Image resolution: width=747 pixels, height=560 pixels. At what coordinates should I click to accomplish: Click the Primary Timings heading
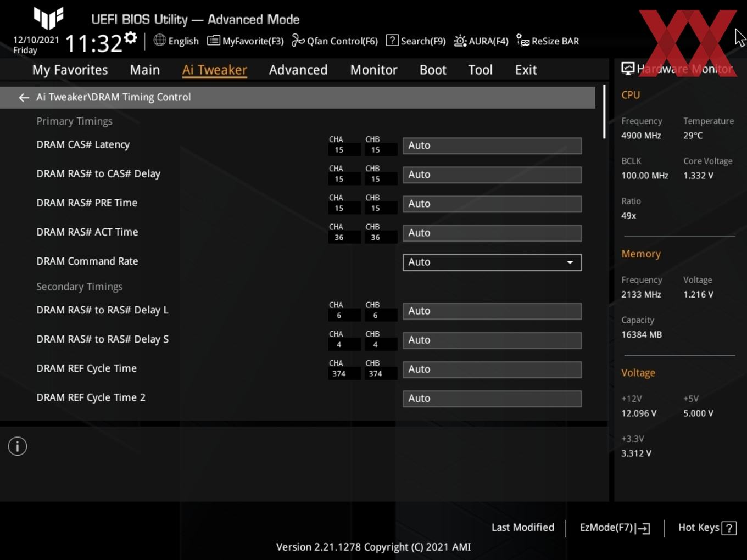click(x=74, y=121)
